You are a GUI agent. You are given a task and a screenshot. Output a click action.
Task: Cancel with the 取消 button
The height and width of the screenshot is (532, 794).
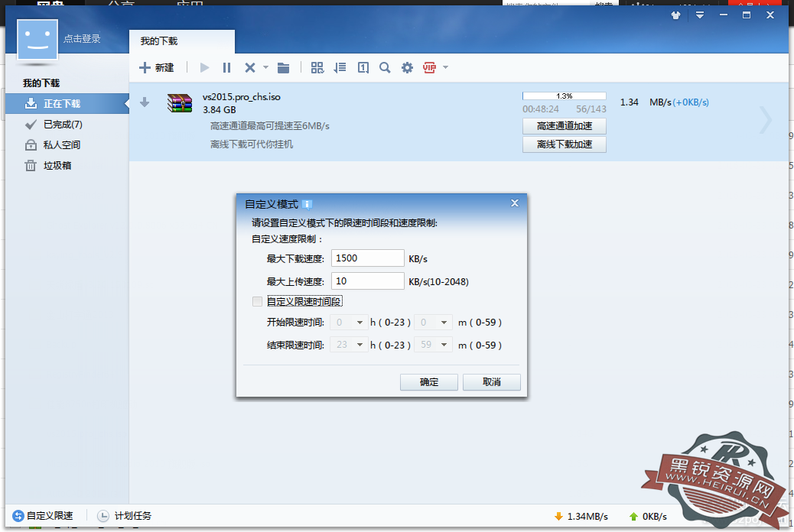click(x=492, y=382)
